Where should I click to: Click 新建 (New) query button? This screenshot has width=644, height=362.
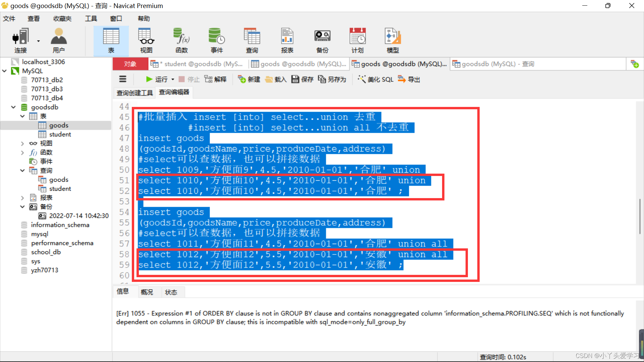[x=249, y=79]
